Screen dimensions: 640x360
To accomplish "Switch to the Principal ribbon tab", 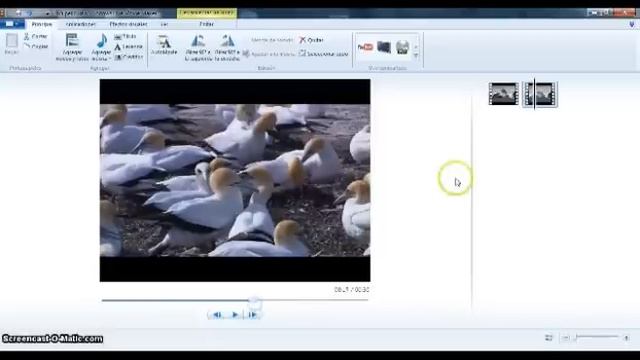I will click(x=42, y=24).
